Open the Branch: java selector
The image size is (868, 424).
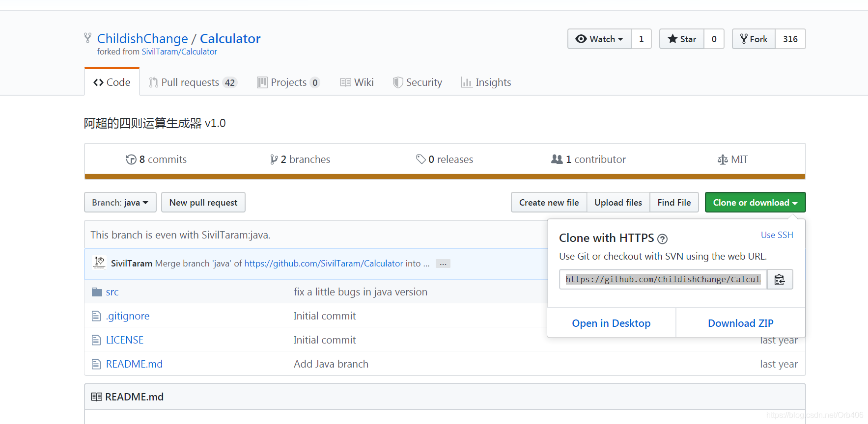120,202
